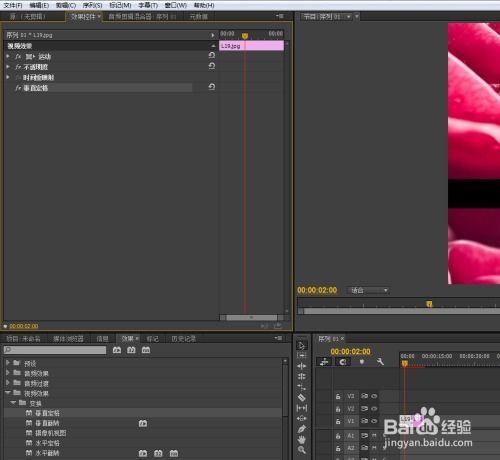Viewport: 500px width, 460px height.
Task: Toggle the fx switch for 不透明度 effect
Action: click(18, 67)
